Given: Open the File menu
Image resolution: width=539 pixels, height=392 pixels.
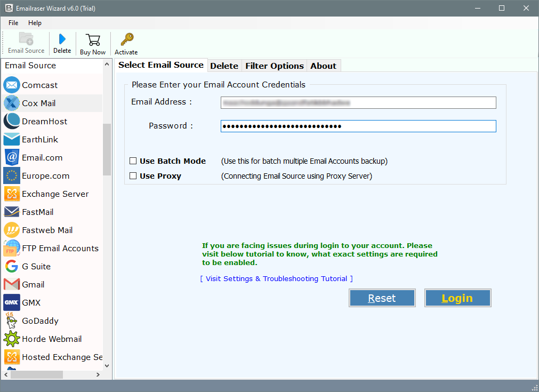Looking at the screenshot, I should pyautogui.click(x=13, y=23).
